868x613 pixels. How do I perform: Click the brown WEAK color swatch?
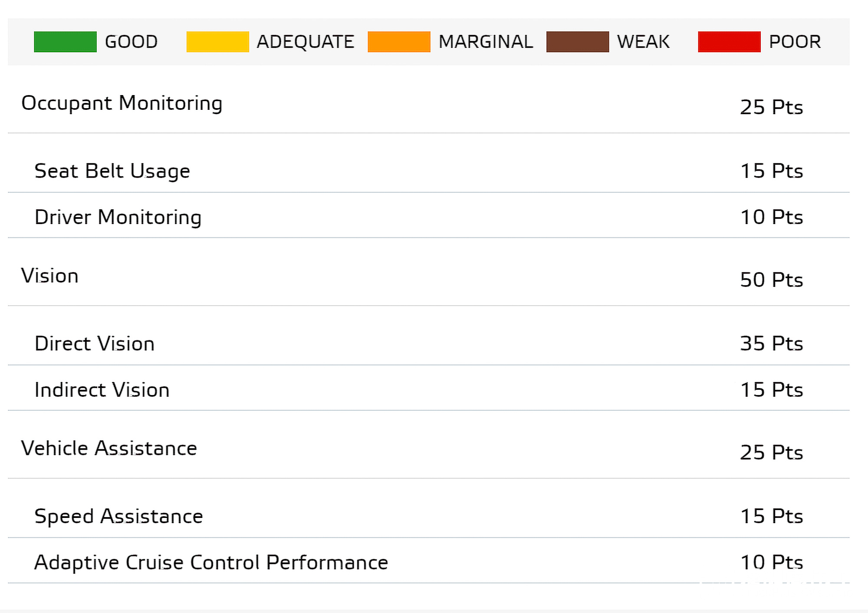pos(577,42)
